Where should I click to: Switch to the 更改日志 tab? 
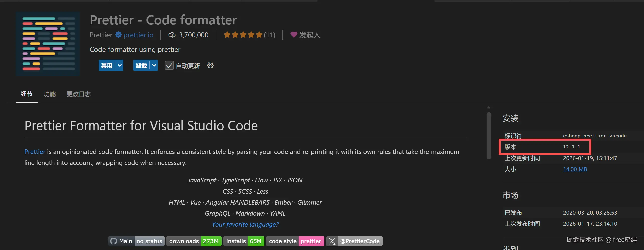pyautogui.click(x=79, y=94)
